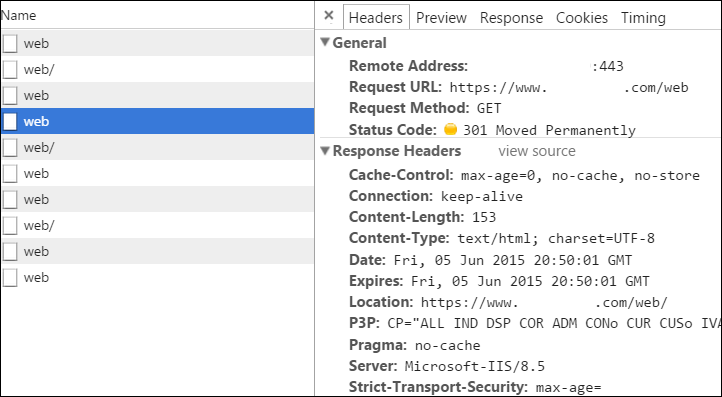722x397 pixels.
Task: Click the Microsoft-IIS/8.5 server value
Action: click(475, 367)
